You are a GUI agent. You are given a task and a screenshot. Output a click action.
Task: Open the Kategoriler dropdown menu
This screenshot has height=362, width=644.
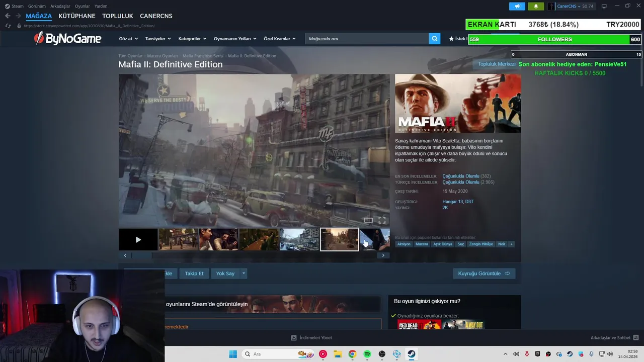click(x=192, y=39)
